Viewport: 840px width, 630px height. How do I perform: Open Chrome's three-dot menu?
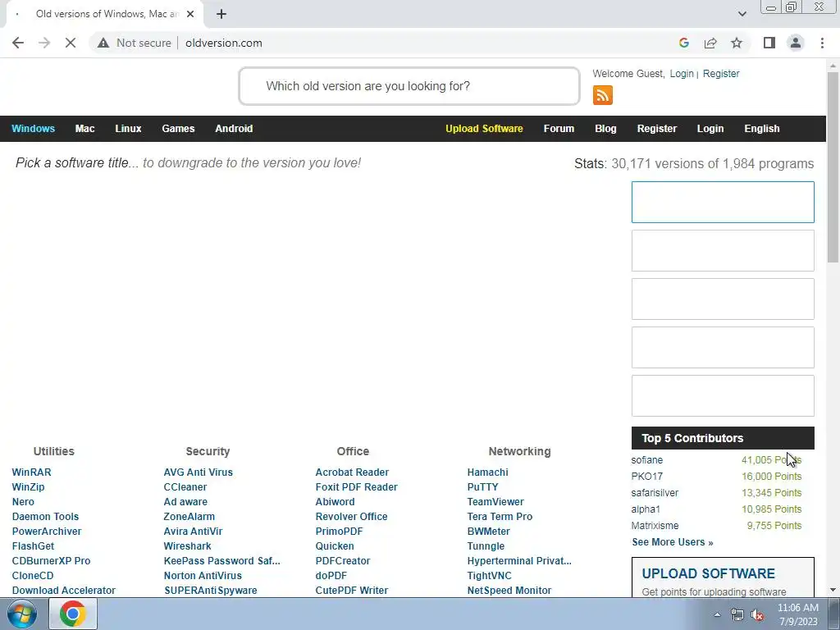click(822, 43)
